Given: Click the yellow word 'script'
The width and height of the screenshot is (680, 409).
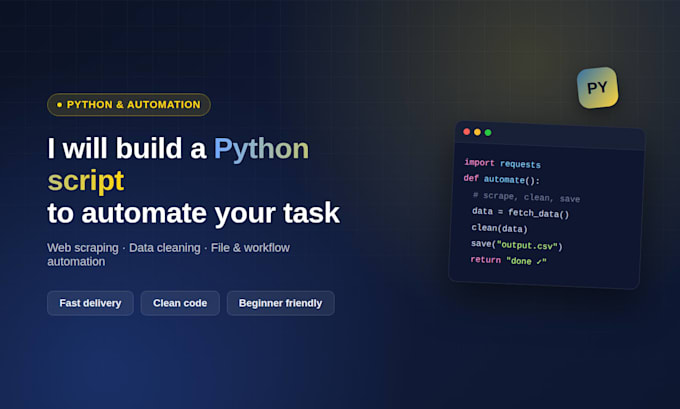Looking at the screenshot, I should click(86, 180).
